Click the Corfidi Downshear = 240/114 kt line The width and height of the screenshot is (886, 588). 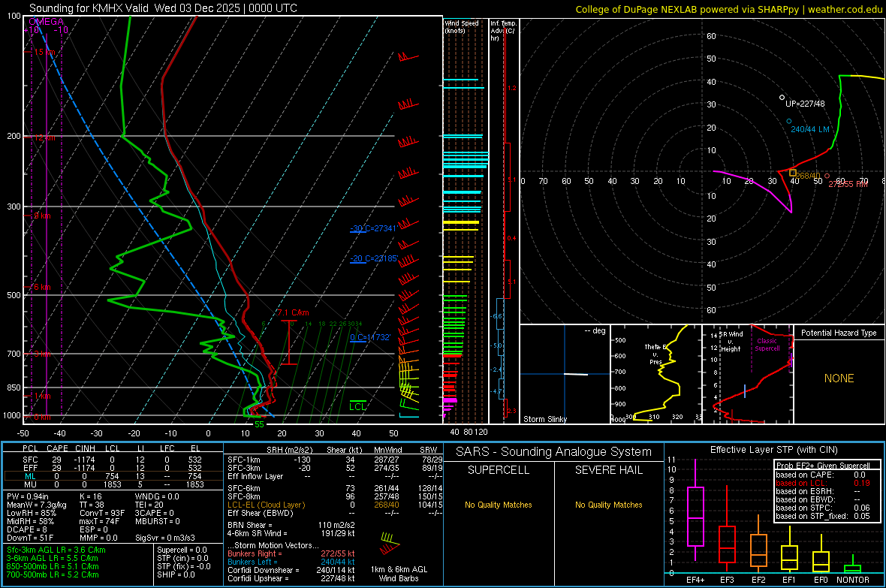click(291, 570)
